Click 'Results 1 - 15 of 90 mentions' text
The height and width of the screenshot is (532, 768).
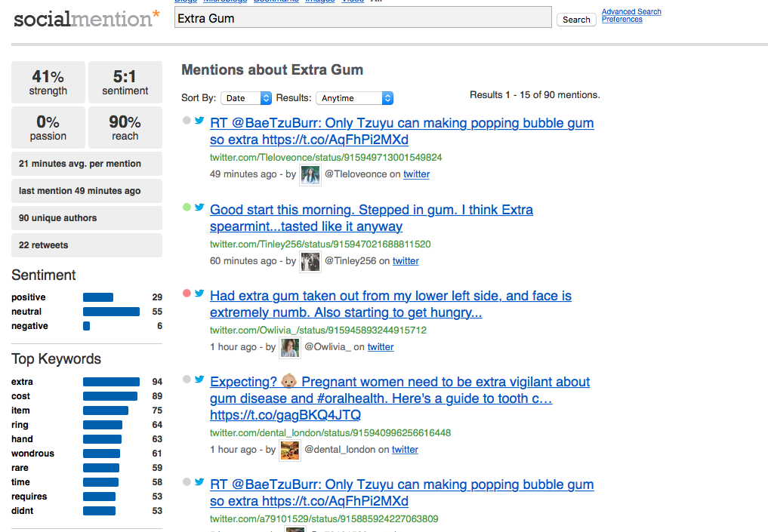[x=535, y=95]
